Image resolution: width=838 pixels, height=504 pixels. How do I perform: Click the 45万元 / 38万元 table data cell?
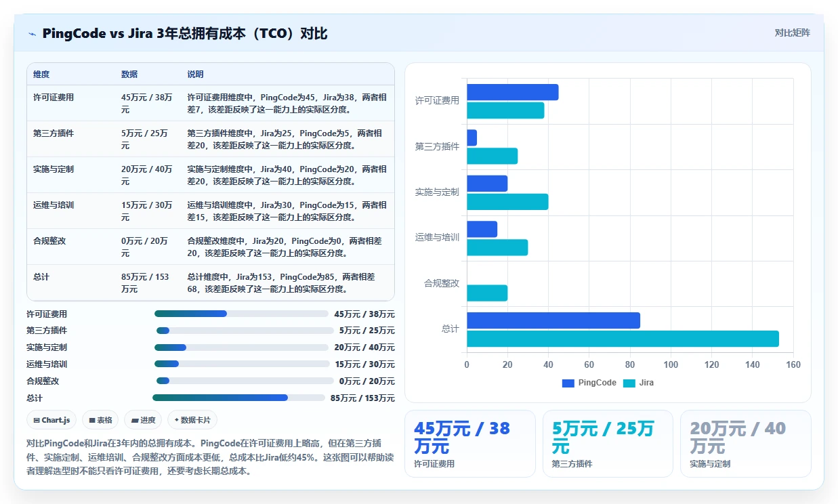click(147, 103)
